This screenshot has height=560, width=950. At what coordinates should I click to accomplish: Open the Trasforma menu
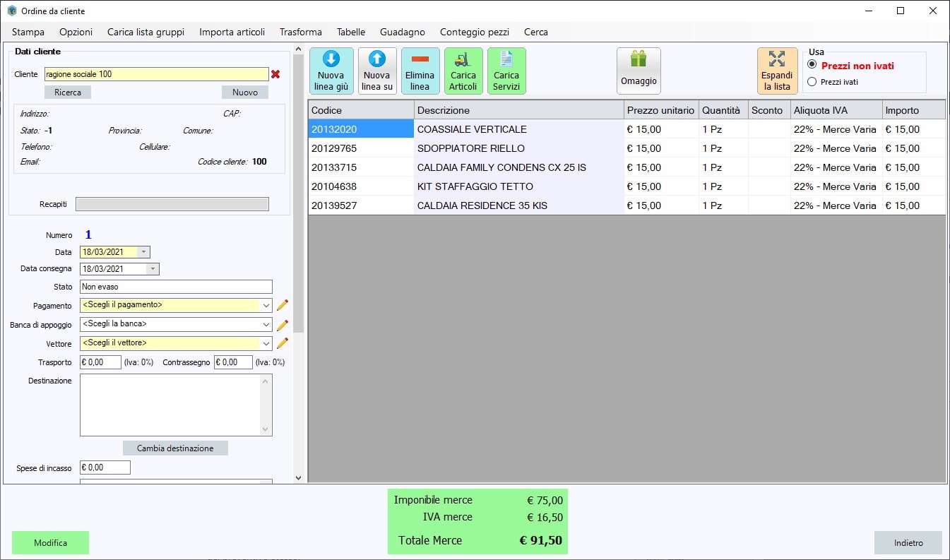300,32
